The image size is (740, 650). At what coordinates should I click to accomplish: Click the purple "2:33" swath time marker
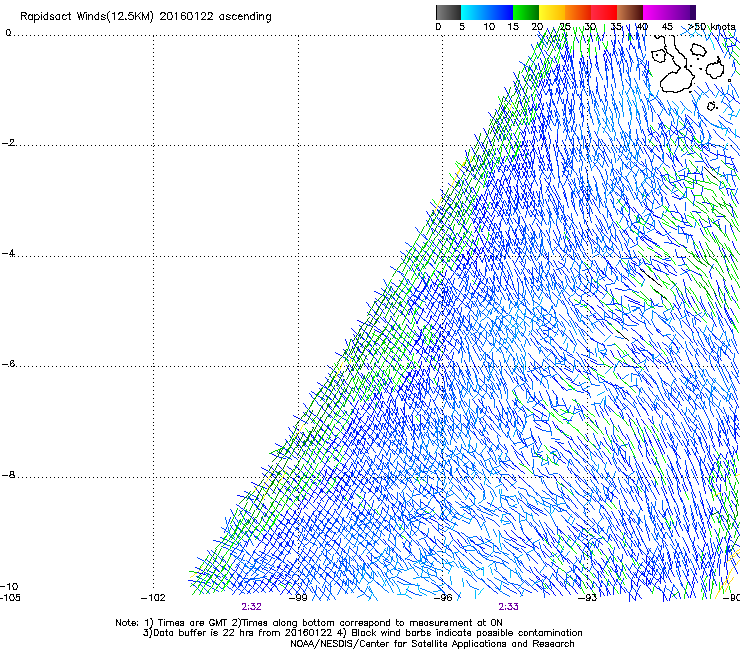(508, 607)
